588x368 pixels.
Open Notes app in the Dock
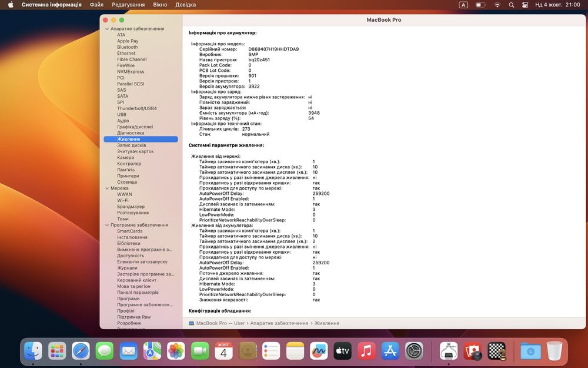point(295,351)
